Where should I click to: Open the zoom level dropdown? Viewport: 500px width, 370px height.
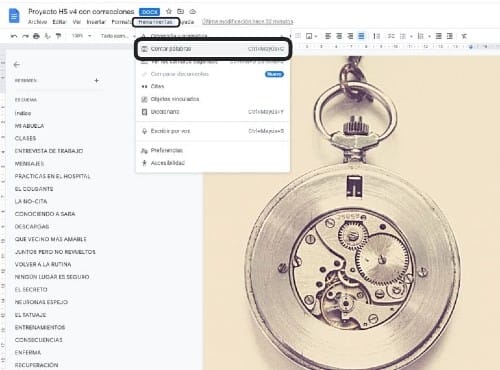(82, 36)
